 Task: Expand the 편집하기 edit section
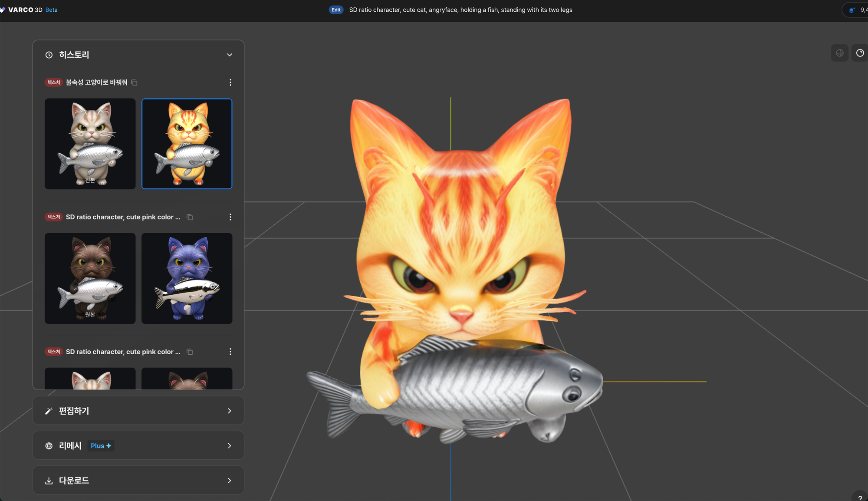tap(138, 411)
